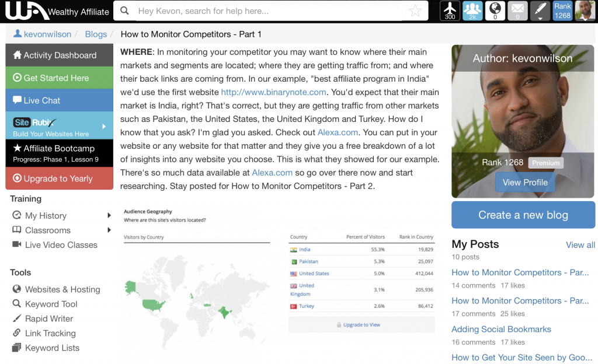Click the Keyword Tool magnifier icon
The image size is (598, 364).
click(x=17, y=303)
